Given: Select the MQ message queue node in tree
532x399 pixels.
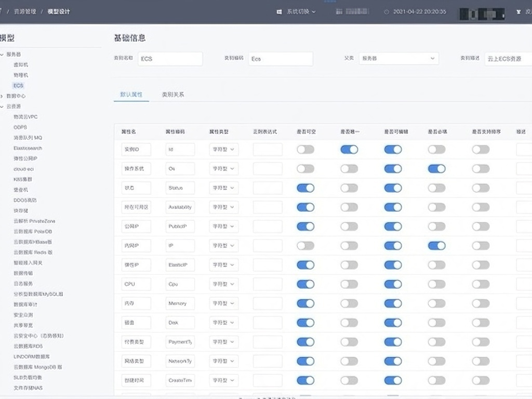Looking at the screenshot, I should point(28,138).
